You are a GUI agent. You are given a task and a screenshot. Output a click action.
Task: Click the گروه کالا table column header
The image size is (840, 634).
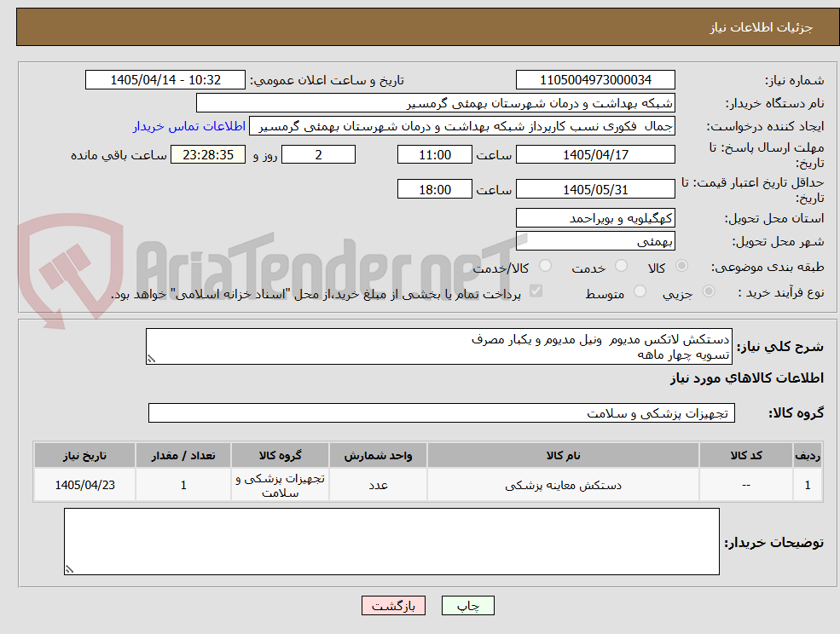(281, 455)
